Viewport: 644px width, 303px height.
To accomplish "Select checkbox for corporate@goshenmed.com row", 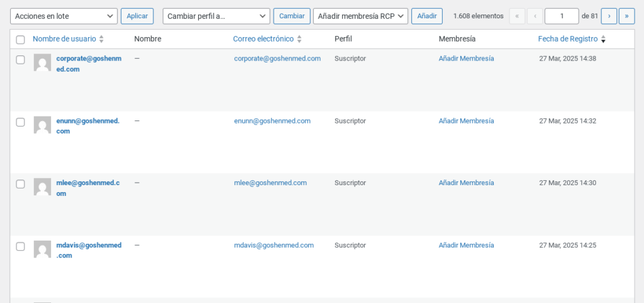I will click(x=21, y=60).
